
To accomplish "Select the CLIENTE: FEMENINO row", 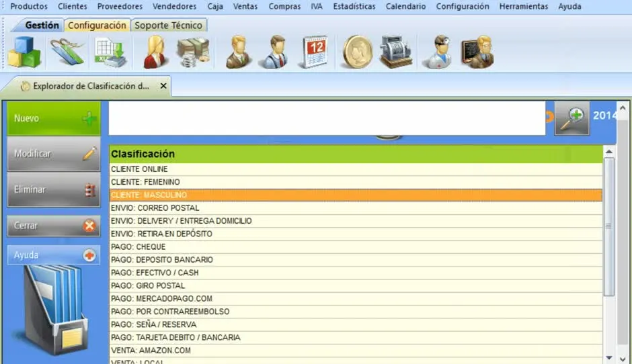I will coord(356,182).
